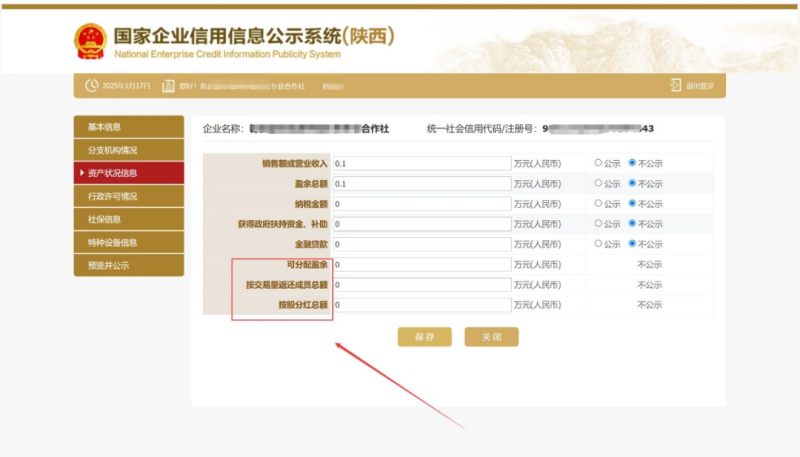800x457 pixels.
Task: Click the user profile icon in the header bar
Action: 168,86
